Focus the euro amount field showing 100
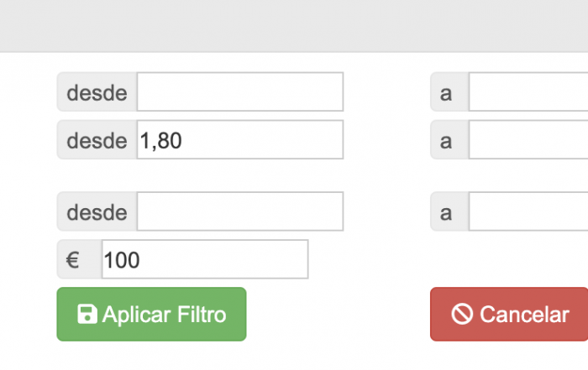Image resolution: width=588 pixels, height=370 pixels. (205, 259)
